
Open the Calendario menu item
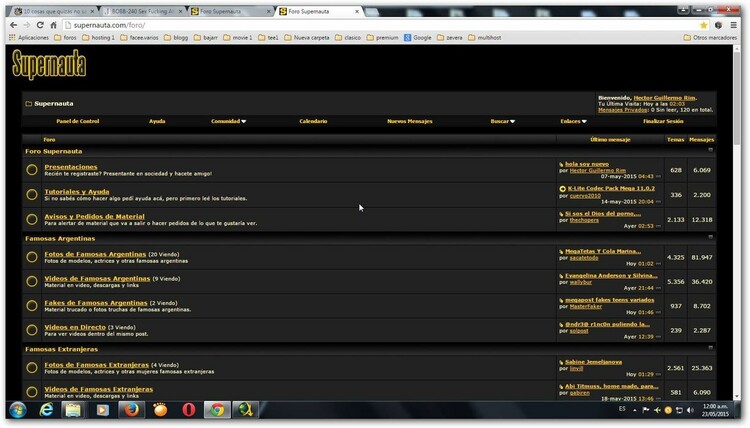coord(313,121)
